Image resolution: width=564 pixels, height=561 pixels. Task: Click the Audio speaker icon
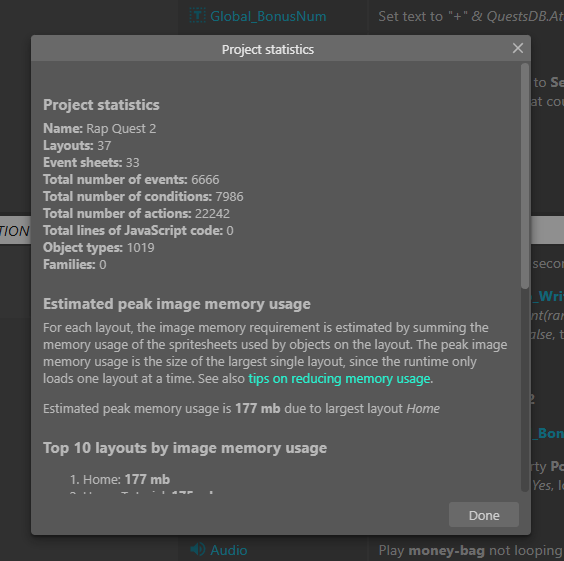point(197,549)
